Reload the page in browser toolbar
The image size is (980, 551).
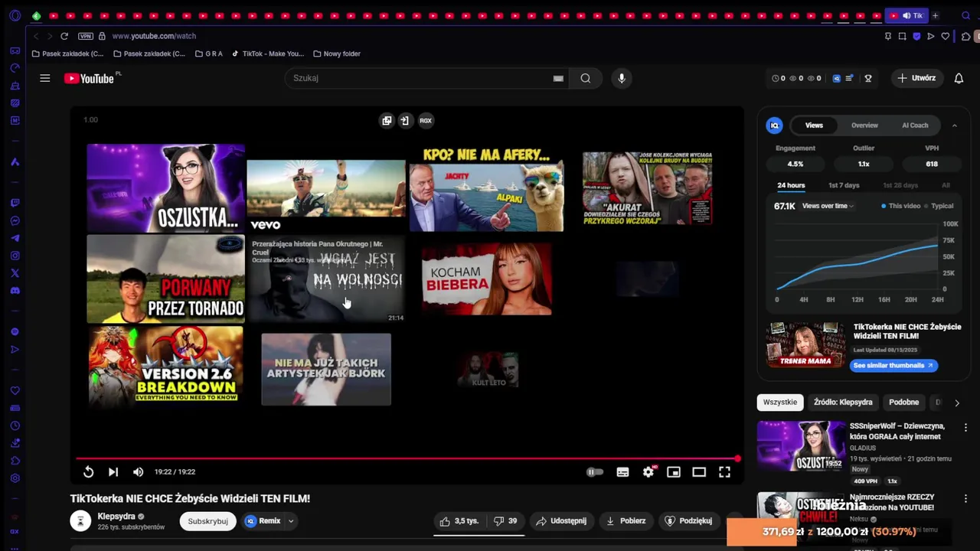pyautogui.click(x=64, y=36)
